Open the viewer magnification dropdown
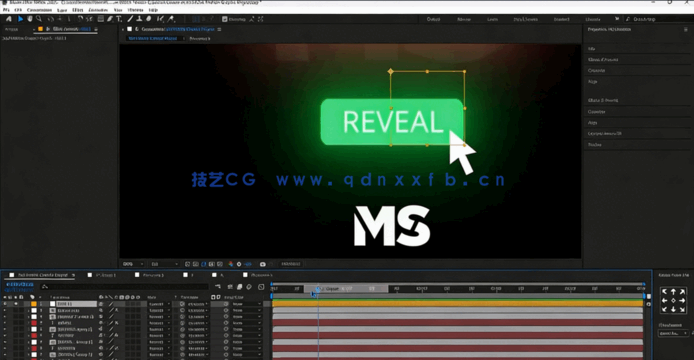This screenshot has height=360, width=694. tap(133, 264)
